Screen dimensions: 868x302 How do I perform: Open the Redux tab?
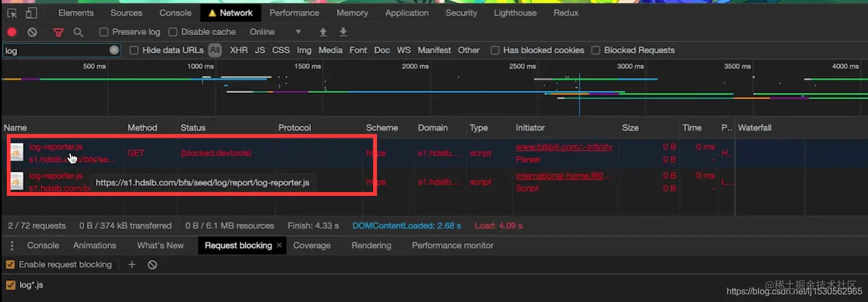point(566,13)
